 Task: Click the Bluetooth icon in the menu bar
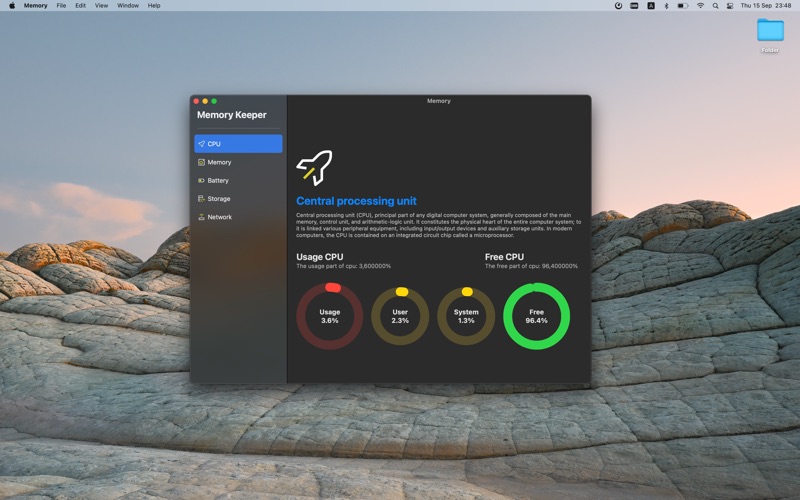pos(666,6)
